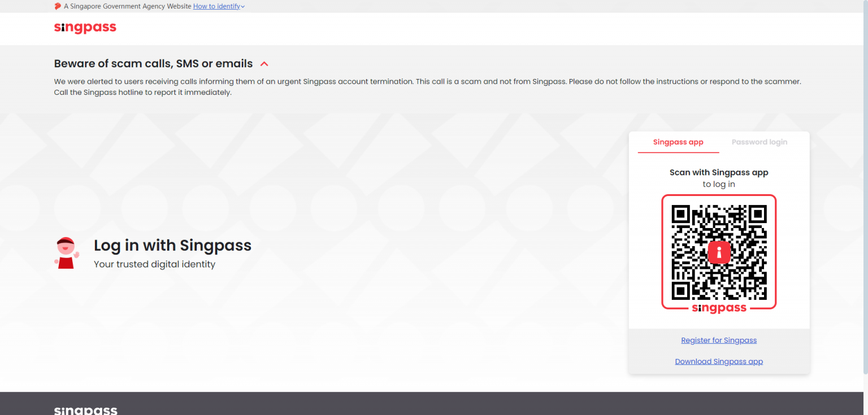Image resolution: width=868 pixels, height=415 pixels.
Task: Click the "Log in with Singpass" heading
Action: (x=172, y=246)
